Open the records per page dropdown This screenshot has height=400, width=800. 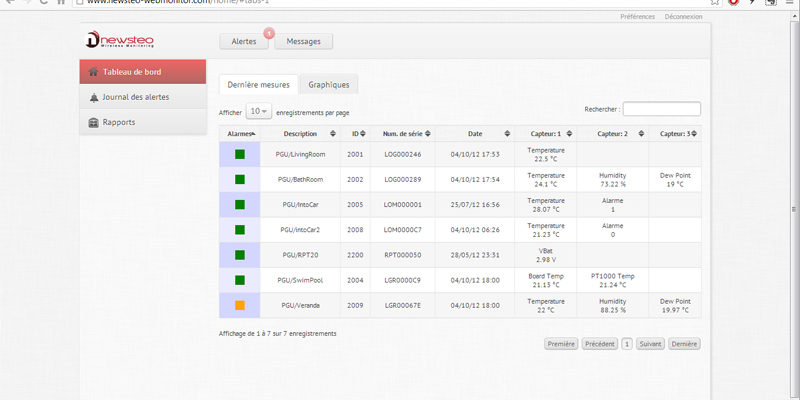[259, 111]
